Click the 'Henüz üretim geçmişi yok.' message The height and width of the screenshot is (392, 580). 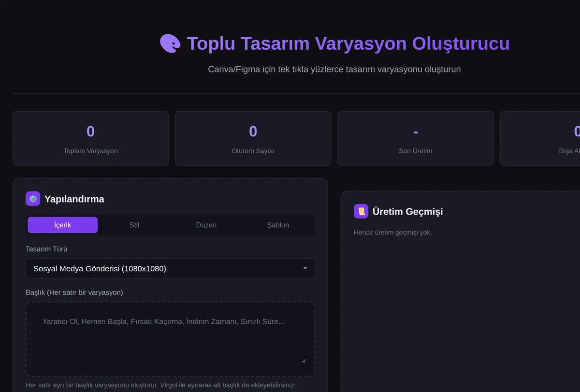point(393,232)
